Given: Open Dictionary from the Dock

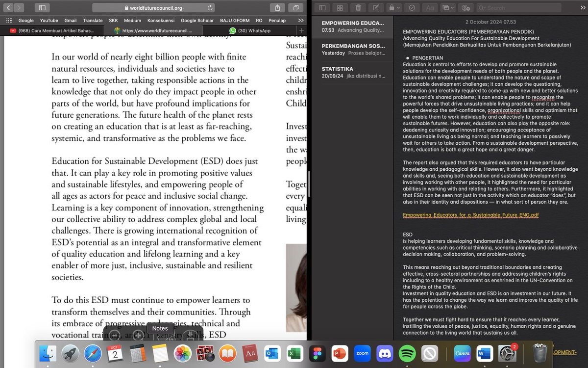Looking at the screenshot, I should (250, 353).
